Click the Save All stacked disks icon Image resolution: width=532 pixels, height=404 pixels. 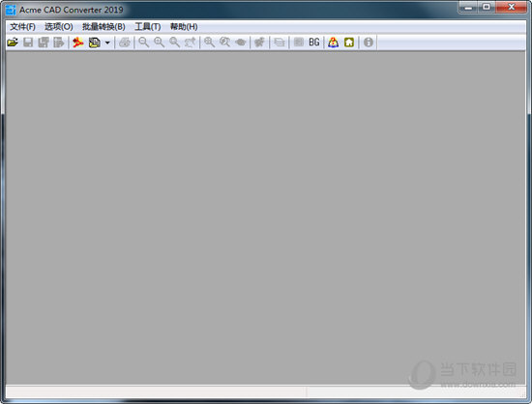click(x=44, y=43)
